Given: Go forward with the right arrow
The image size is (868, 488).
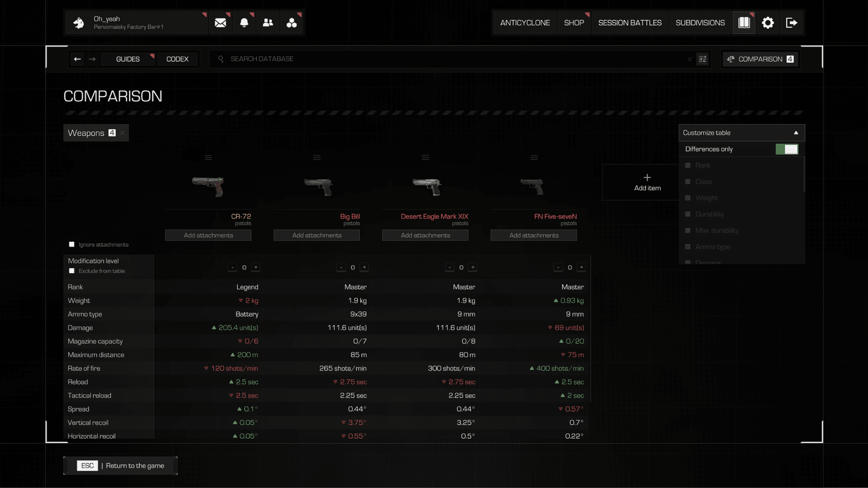Looking at the screenshot, I should 92,59.
